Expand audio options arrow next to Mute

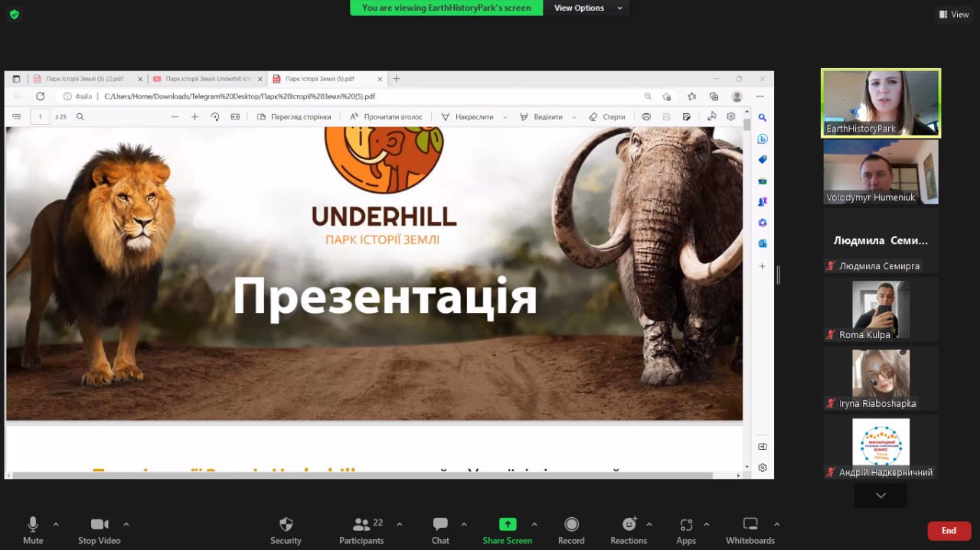point(56,524)
